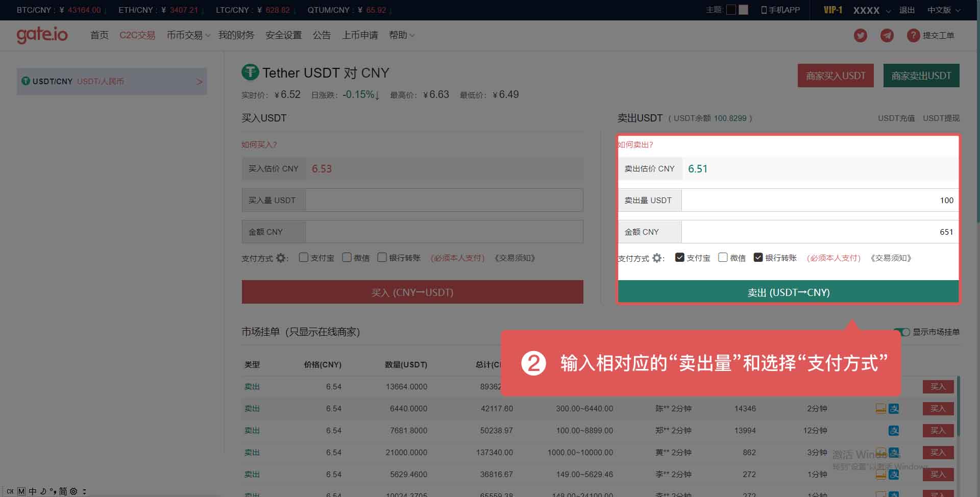Click the CH language indicator in the IME bar
Image resolution: width=980 pixels, height=497 pixels.
pyautogui.click(x=10, y=491)
